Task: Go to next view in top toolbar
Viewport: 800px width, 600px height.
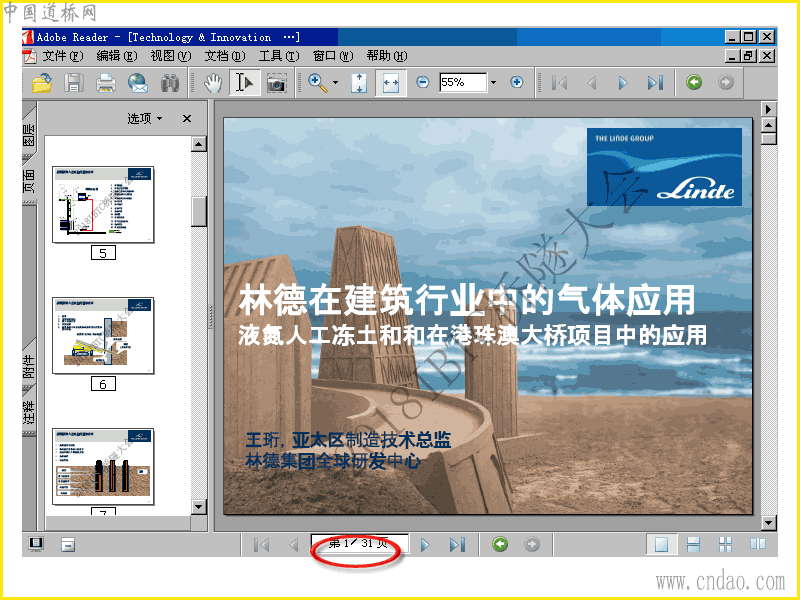Action: (726, 82)
